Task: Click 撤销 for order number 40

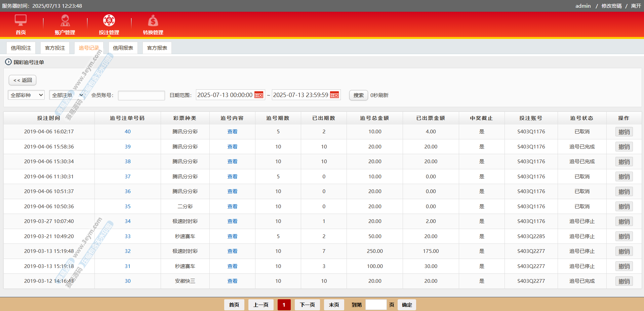Action: point(624,132)
